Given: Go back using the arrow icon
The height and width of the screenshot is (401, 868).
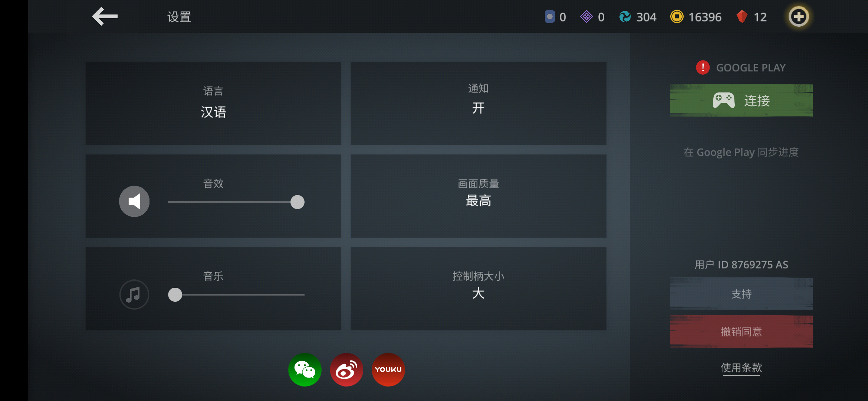Looking at the screenshot, I should 105,17.
